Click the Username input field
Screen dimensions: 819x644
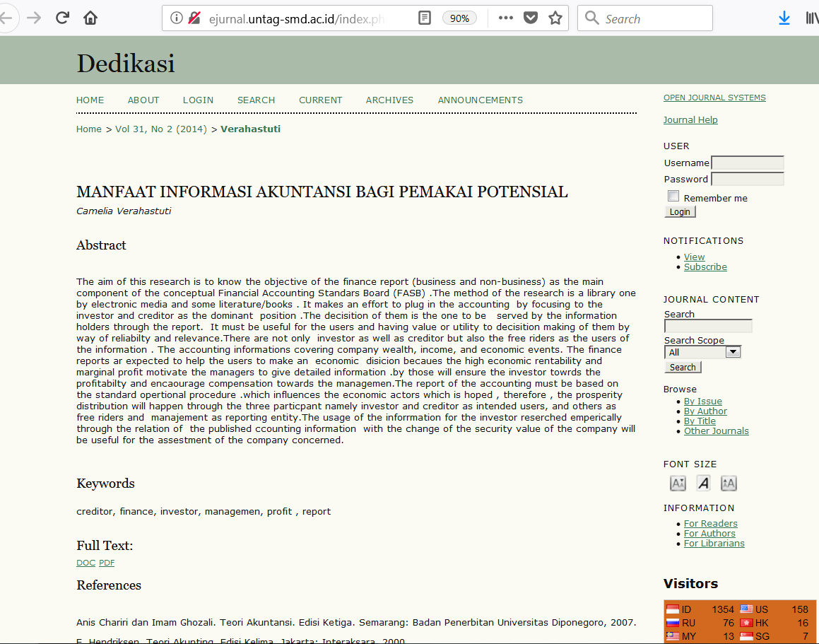point(747,163)
